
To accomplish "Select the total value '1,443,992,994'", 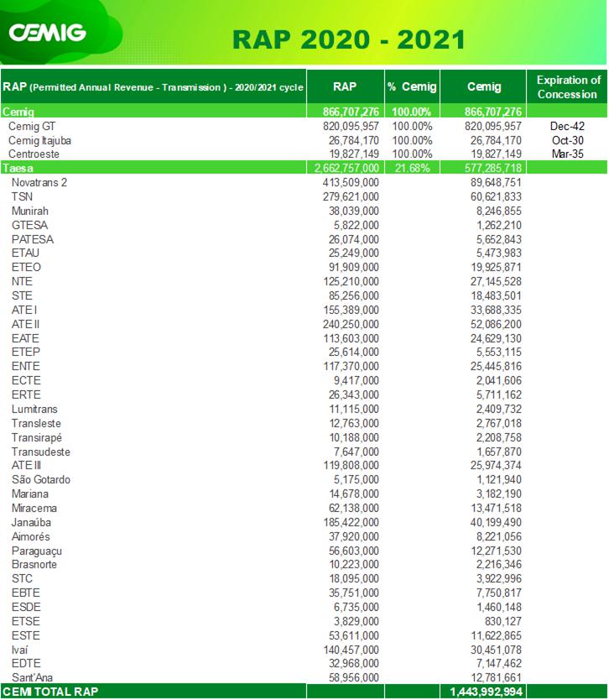I will pos(487,692).
